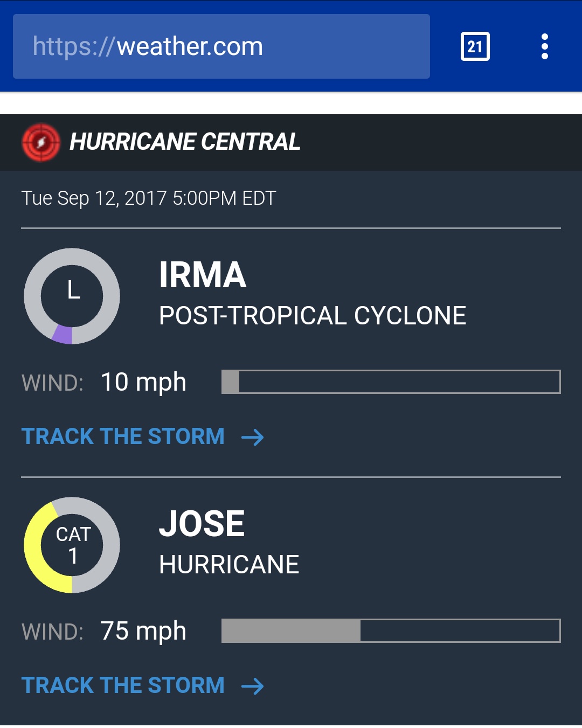Open the three-dot browser menu

tap(545, 47)
